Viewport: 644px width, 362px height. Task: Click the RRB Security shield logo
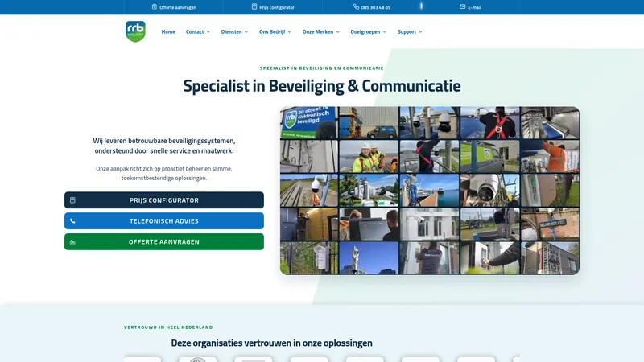pos(135,31)
